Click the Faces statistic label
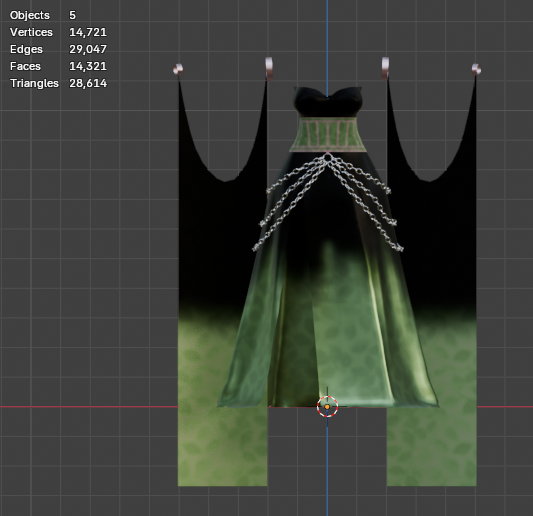The height and width of the screenshot is (516, 533). click(25, 66)
